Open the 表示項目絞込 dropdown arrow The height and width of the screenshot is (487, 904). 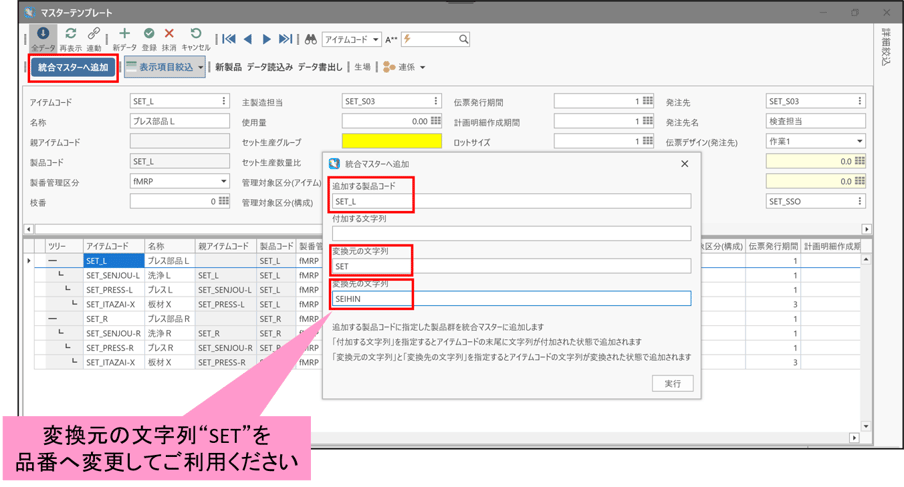point(200,67)
